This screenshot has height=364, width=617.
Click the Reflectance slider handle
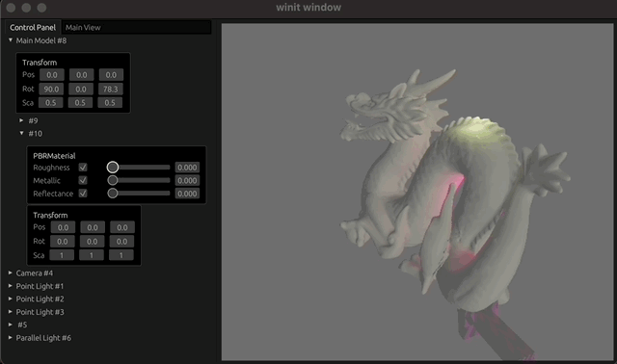[x=113, y=193]
